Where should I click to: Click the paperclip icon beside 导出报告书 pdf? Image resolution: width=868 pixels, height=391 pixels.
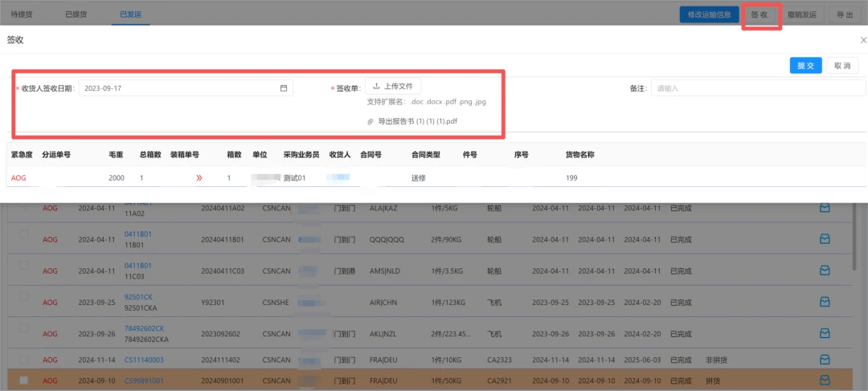pos(371,121)
